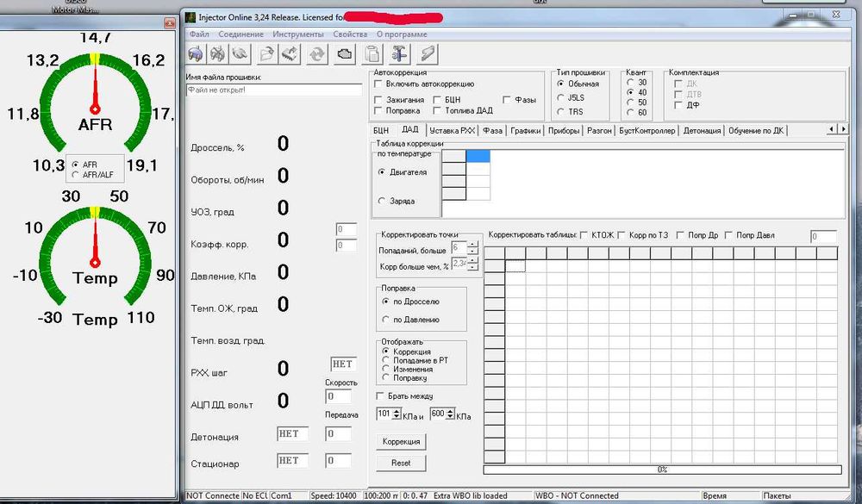862x504 pixels.
Task: Click the 0% progress bar
Action: (662, 470)
